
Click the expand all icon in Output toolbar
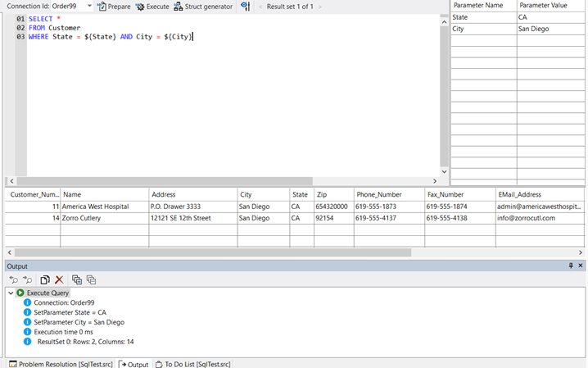click(x=77, y=279)
